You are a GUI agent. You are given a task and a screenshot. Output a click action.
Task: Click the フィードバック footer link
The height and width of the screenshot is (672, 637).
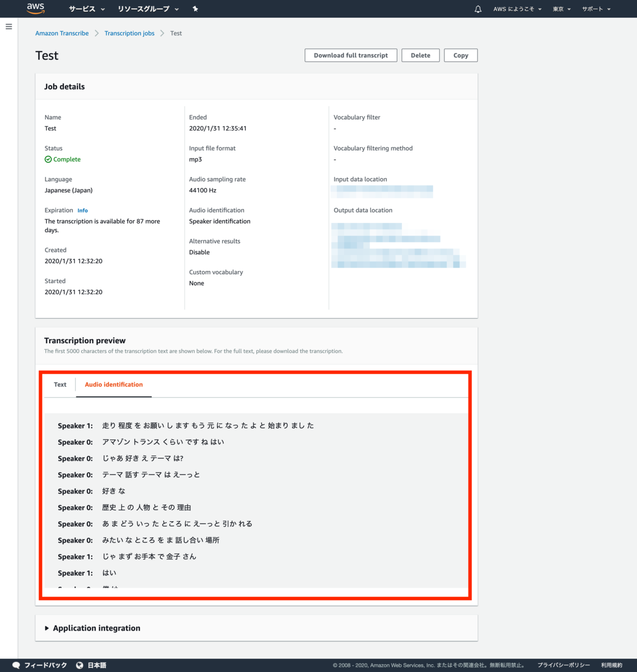45,665
